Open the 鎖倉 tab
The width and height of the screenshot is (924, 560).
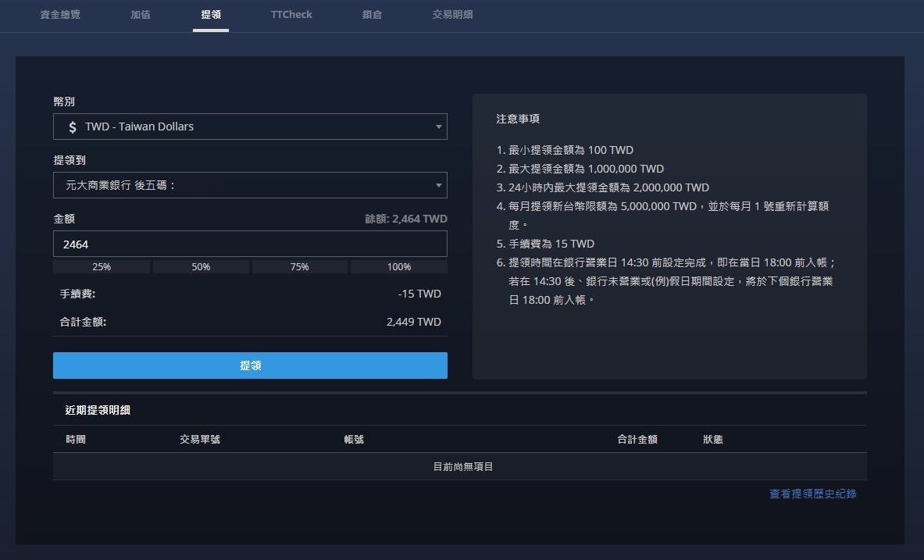(372, 15)
